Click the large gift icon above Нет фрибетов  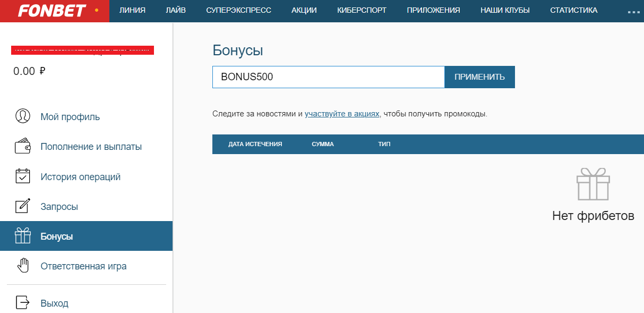pos(593,184)
